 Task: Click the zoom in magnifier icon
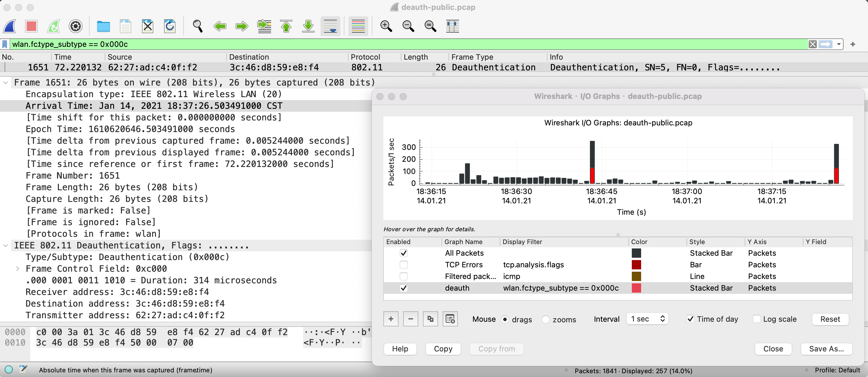pyautogui.click(x=386, y=26)
